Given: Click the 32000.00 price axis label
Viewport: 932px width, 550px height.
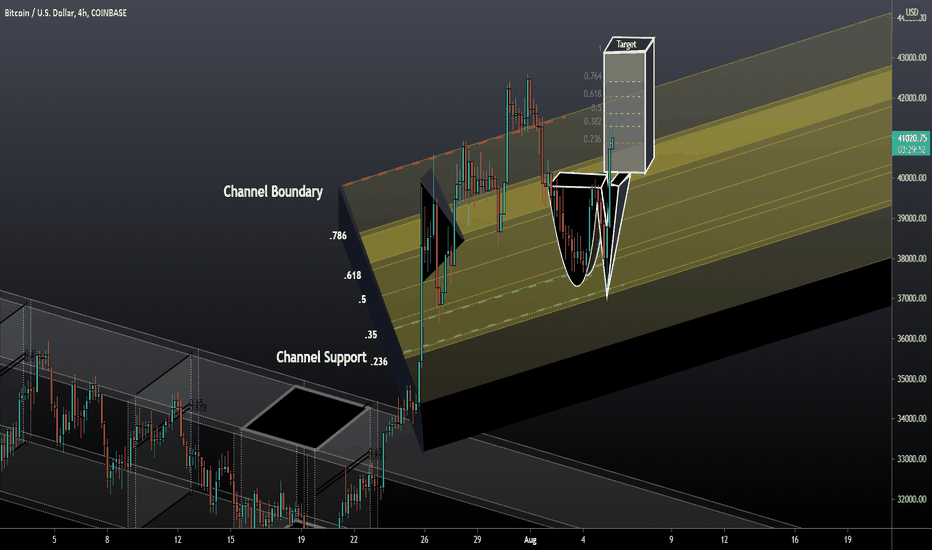Looking at the screenshot, I should pyautogui.click(x=912, y=499).
